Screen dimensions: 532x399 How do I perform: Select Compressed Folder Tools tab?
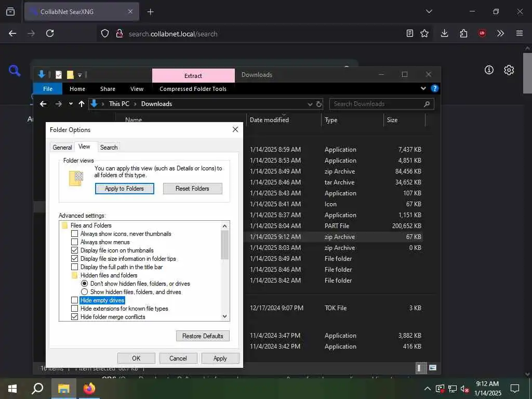coord(193,88)
